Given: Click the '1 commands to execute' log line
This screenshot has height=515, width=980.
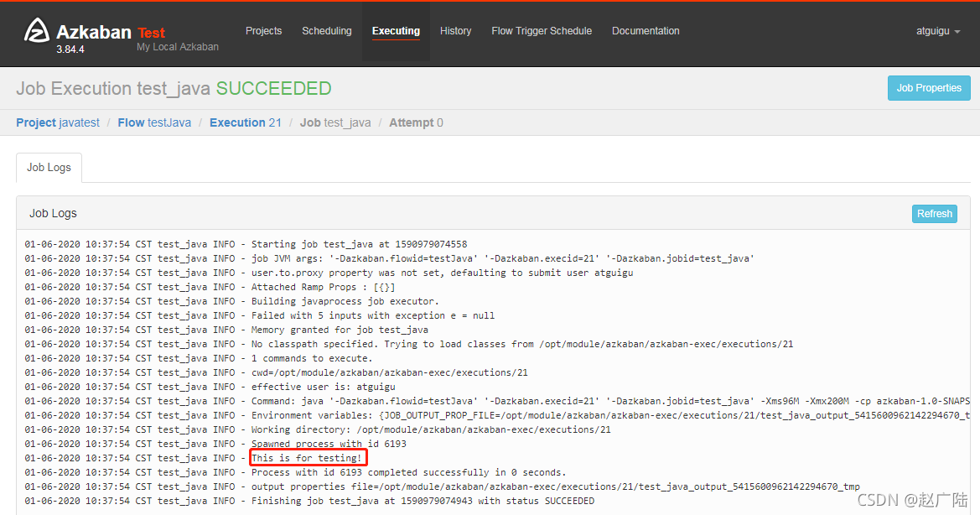Looking at the screenshot, I should click(x=199, y=359).
